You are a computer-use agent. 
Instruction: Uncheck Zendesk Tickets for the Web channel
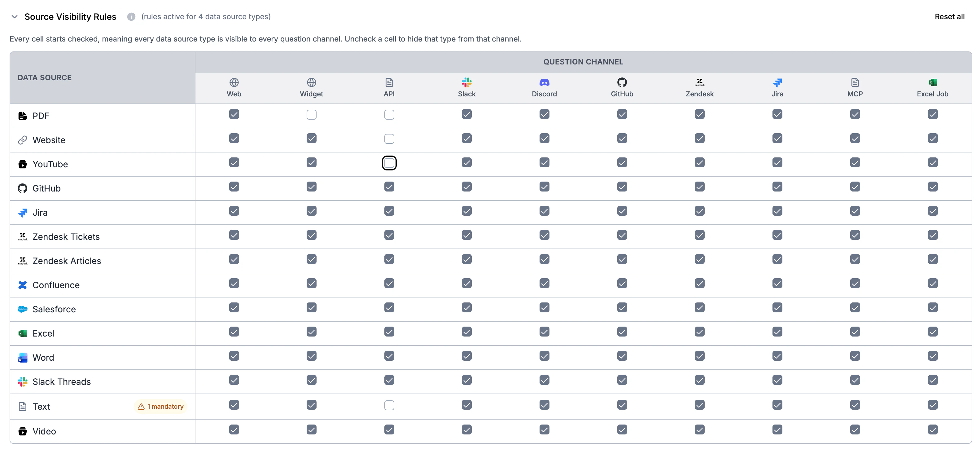pos(234,235)
